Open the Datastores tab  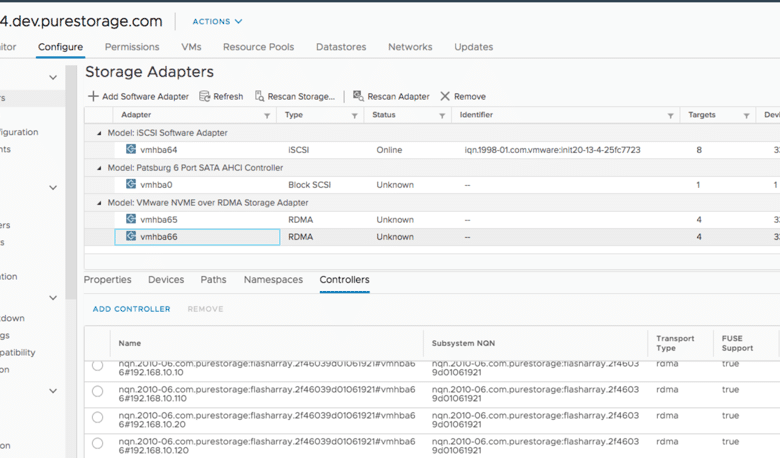click(x=341, y=47)
